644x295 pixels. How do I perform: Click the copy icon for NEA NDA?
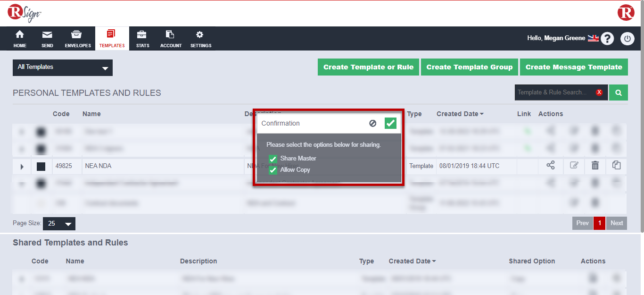(x=616, y=165)
